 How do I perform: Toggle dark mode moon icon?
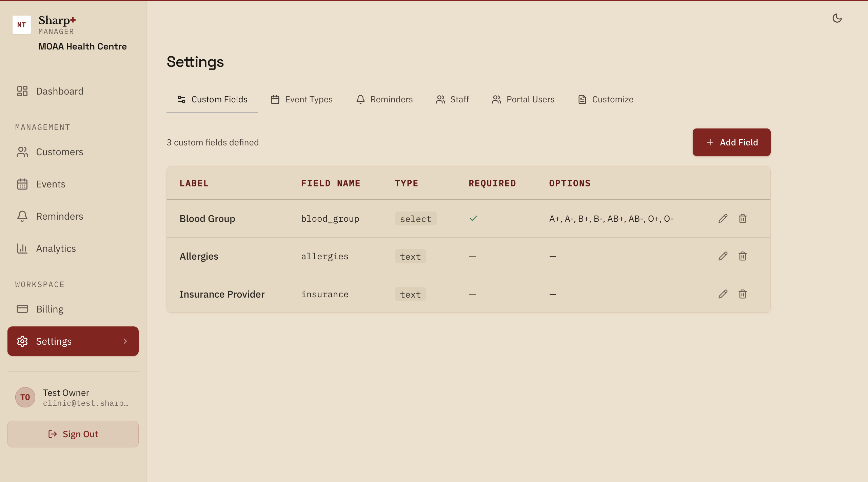pyautogui.click(x=837, y=18)
